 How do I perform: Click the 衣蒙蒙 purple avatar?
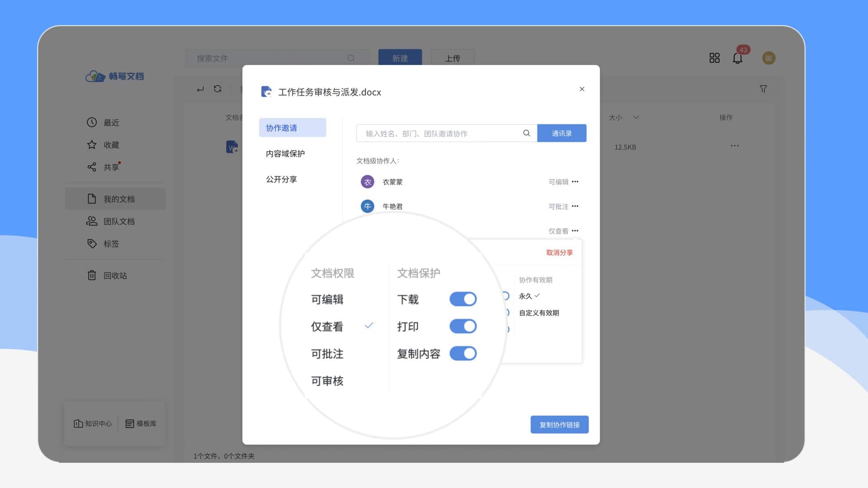pos(367,182)
